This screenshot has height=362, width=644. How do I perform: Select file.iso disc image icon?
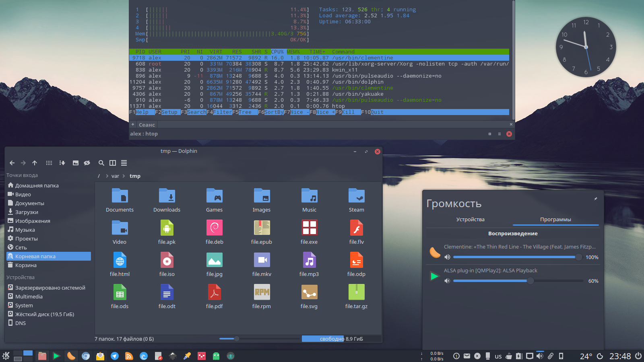pyautogui.click(x=167, y=260)
